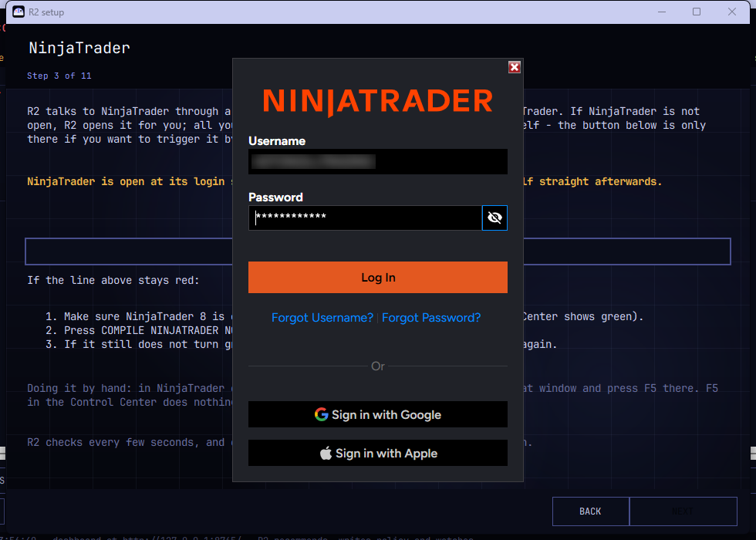
Task: Click the Google logo icon
Action: click(321, 414)
